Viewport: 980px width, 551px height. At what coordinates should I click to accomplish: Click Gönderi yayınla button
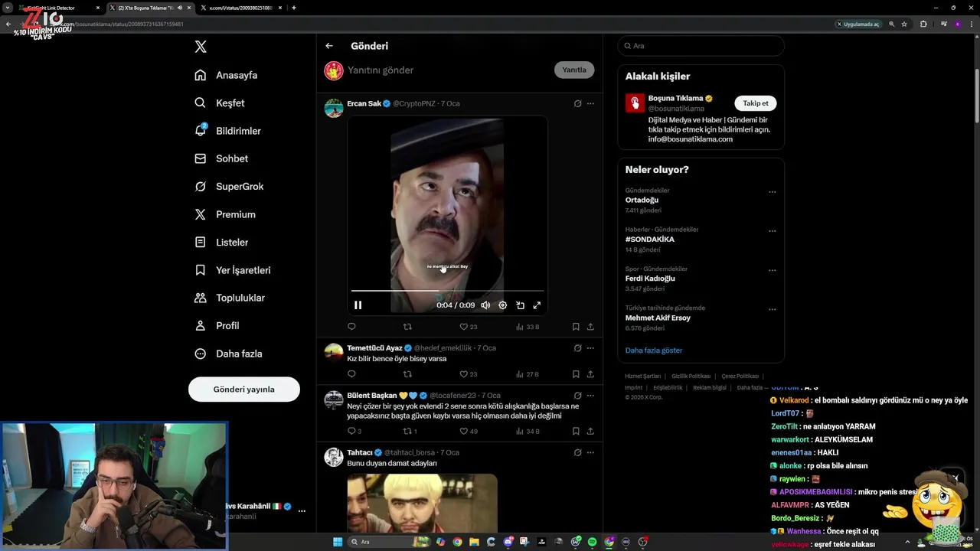[x=243, y=389]
